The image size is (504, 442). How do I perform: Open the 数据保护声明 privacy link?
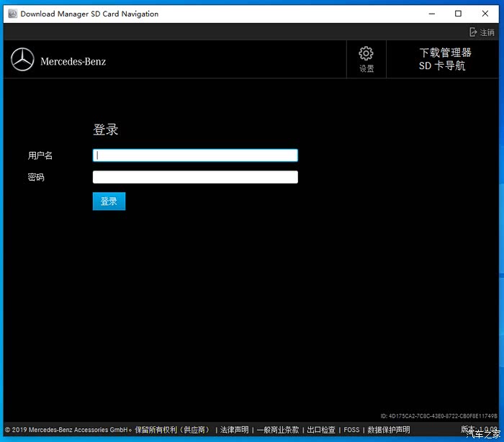coord(389,430)
